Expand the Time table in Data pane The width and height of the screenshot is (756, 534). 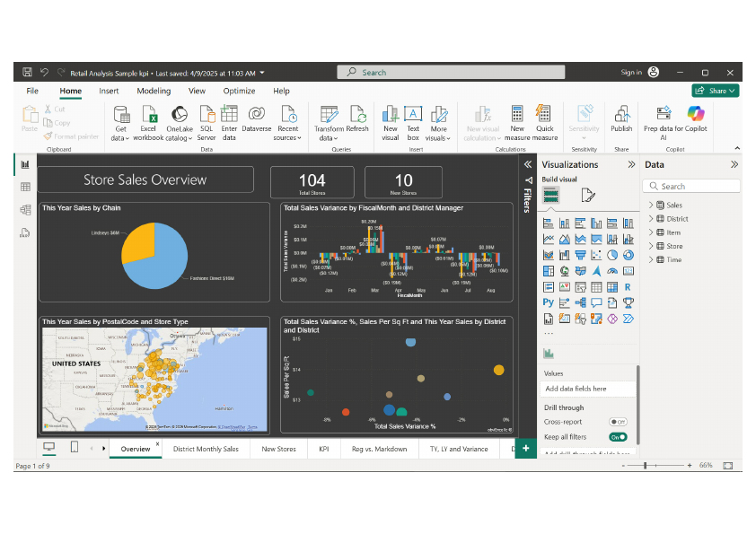[x=651, y=259]
